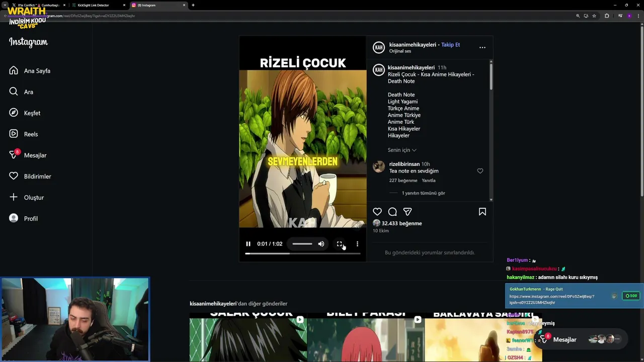644x362 pixels.
Task: Pause the reel video
Action: [248, 244]
